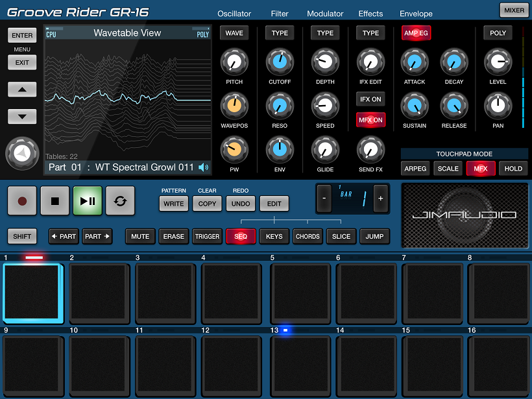Go to previous part with left PART arrow

point(64,237)
